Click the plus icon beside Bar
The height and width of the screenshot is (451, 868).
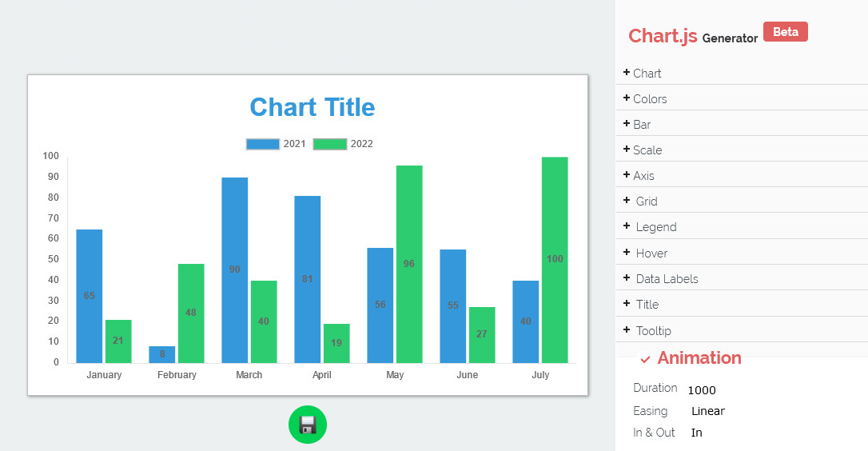627,124
